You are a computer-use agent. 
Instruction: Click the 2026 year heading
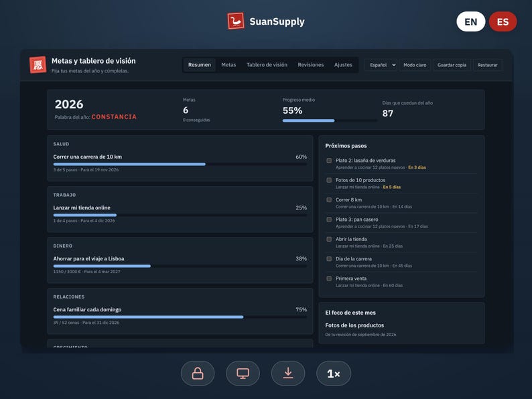pyautogui.click(x=69, y=104)
